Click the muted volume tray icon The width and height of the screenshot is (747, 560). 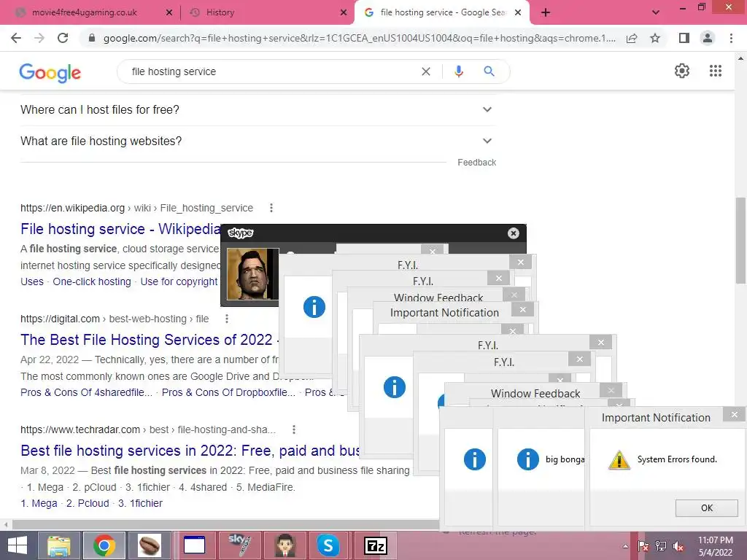click(x=678, y=546)
